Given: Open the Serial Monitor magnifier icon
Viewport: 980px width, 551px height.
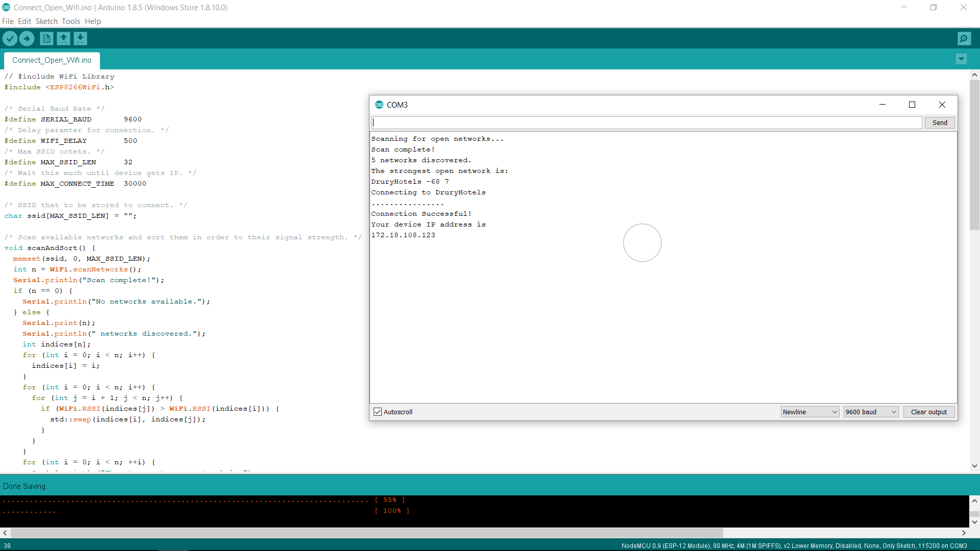Looking at the screenshot, I should pos(964,38).
